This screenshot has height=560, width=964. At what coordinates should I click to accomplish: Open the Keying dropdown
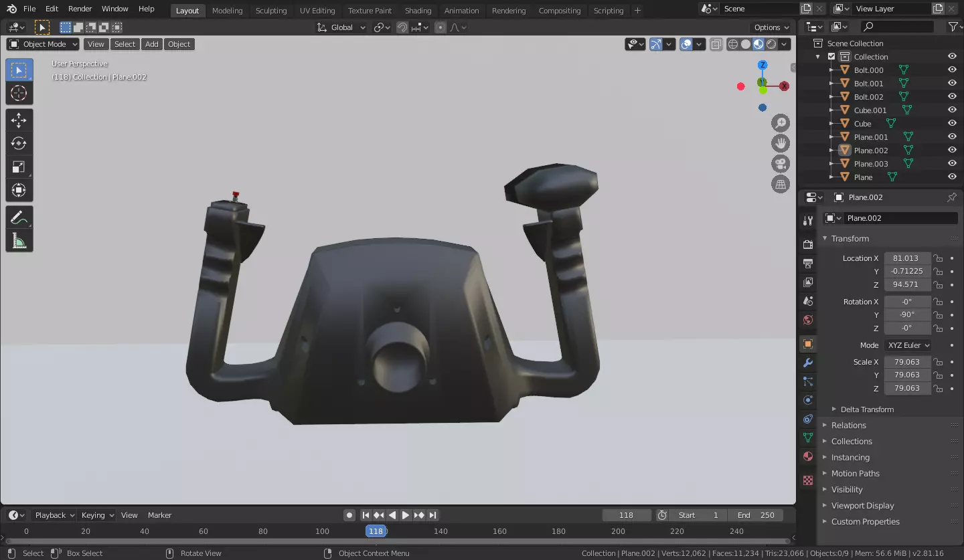click(98, 515)
